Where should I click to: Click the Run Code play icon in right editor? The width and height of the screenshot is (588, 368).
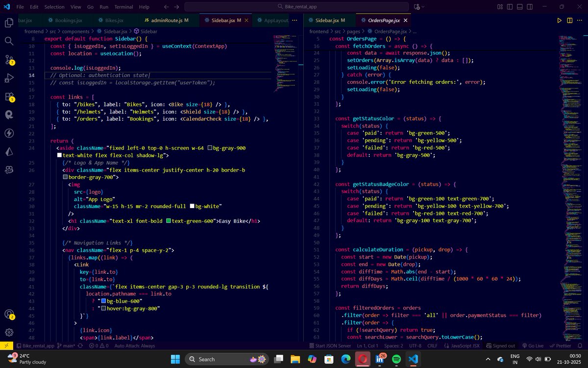click(x=560, y=20)
